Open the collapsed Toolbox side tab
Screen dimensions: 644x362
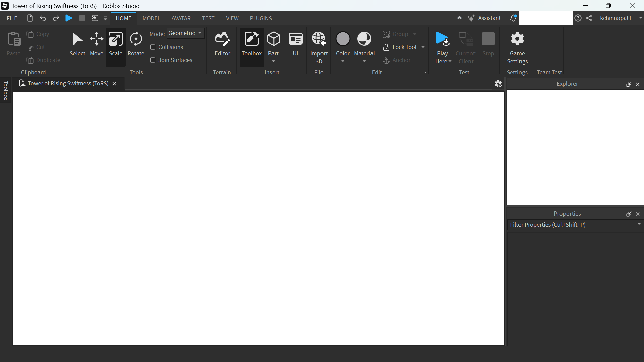tap(6, 91)
